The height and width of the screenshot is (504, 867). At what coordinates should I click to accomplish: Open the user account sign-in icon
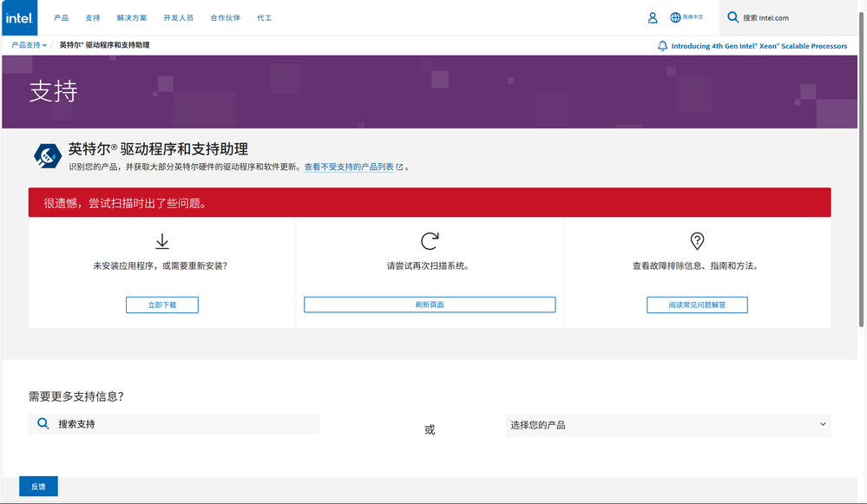[653, 17]
